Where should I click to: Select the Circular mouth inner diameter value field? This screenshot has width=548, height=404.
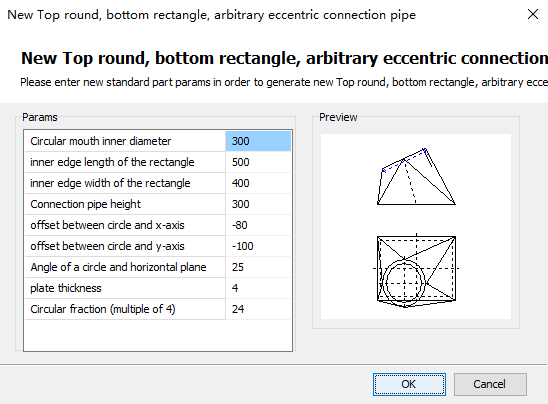pos(258,141)
